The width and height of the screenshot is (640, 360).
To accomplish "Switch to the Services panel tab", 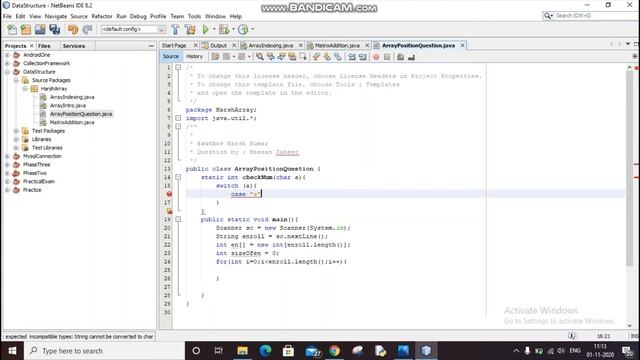I will point(74,46).
